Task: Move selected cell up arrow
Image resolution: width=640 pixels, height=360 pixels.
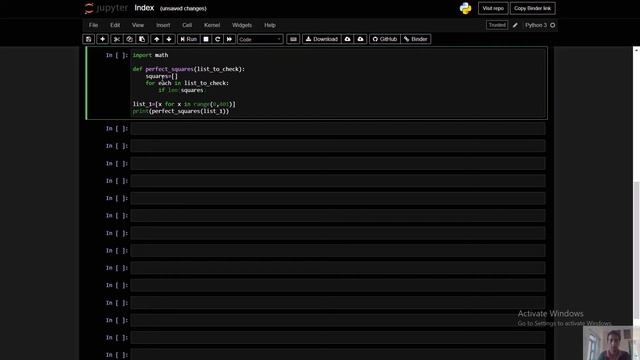Action: (x=156, y=39)
